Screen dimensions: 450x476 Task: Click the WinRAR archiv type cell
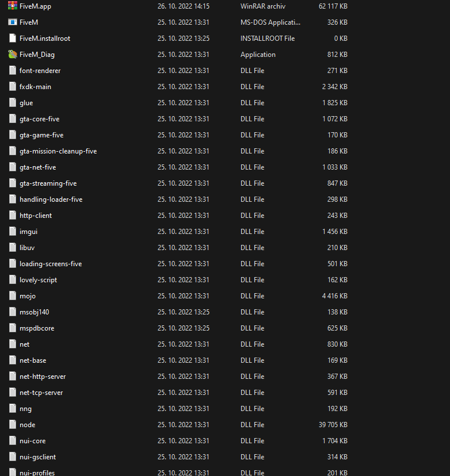click(263, 6)
